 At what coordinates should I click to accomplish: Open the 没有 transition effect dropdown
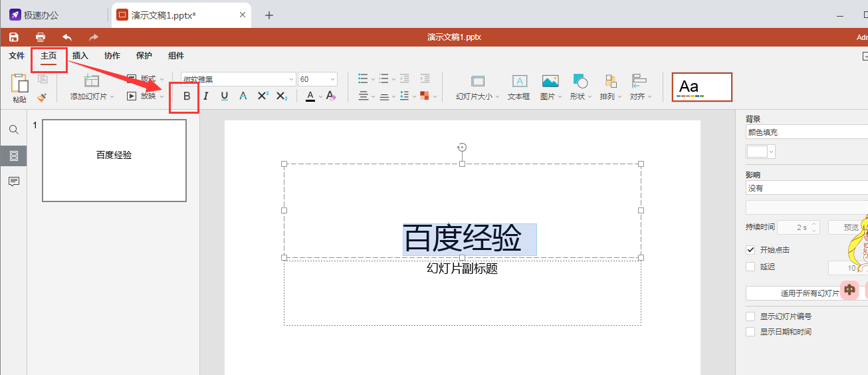[x=806, y=188]
